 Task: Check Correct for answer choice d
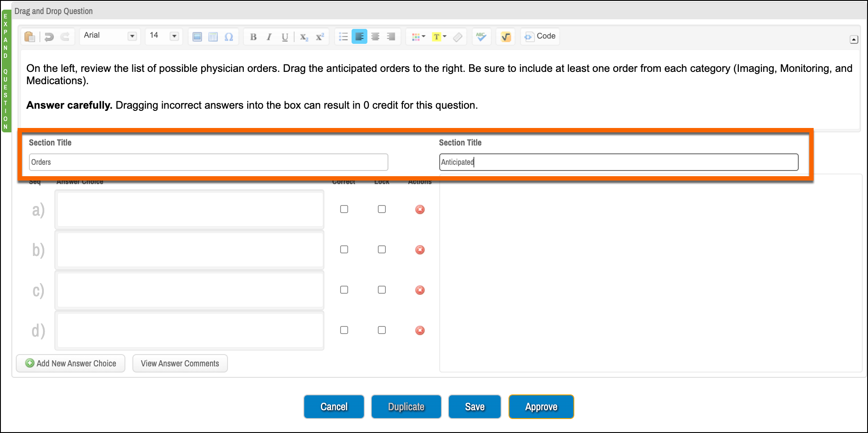coord(344,330)
